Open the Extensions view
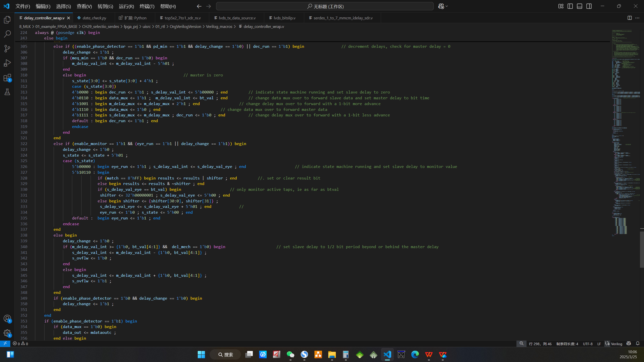Image resolution: width=644 pixels, height=362 pixels. tap(7, 78)
